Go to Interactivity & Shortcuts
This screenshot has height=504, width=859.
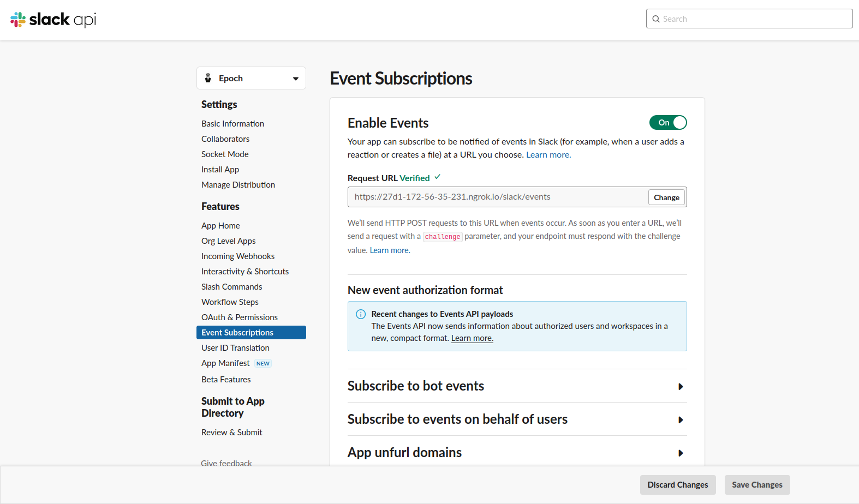pos(245,272)
